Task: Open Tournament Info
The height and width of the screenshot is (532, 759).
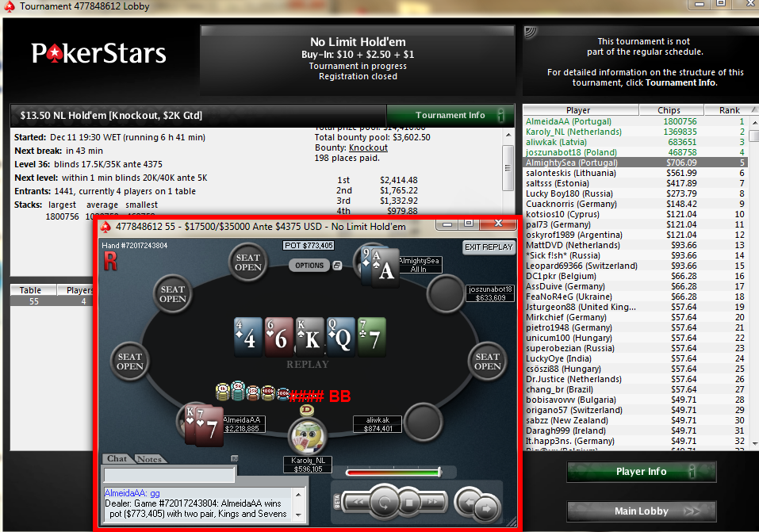Action: [x=450, y=115]
